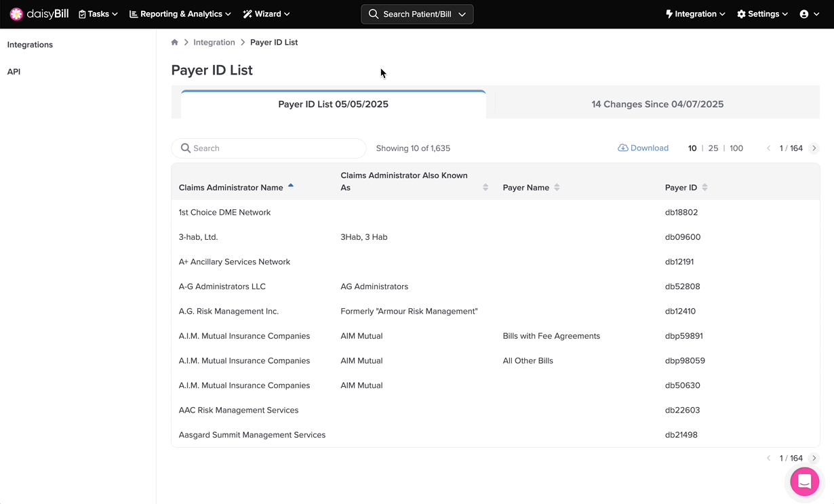Open the Integration menu

click(695, 14)
